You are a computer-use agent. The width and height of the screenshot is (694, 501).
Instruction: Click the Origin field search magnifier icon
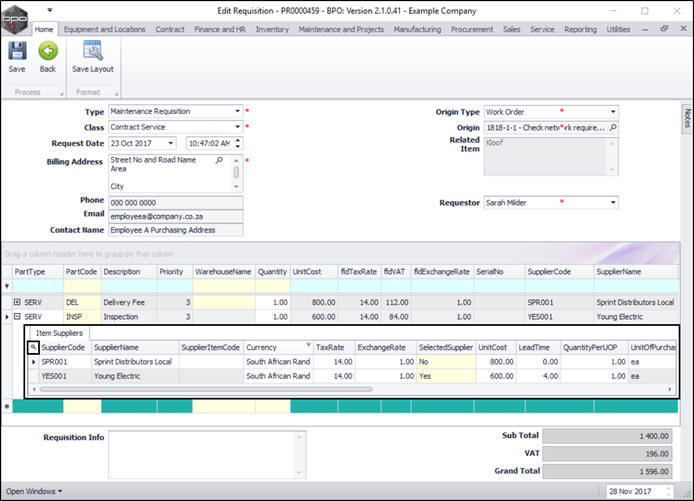[612, 128]
